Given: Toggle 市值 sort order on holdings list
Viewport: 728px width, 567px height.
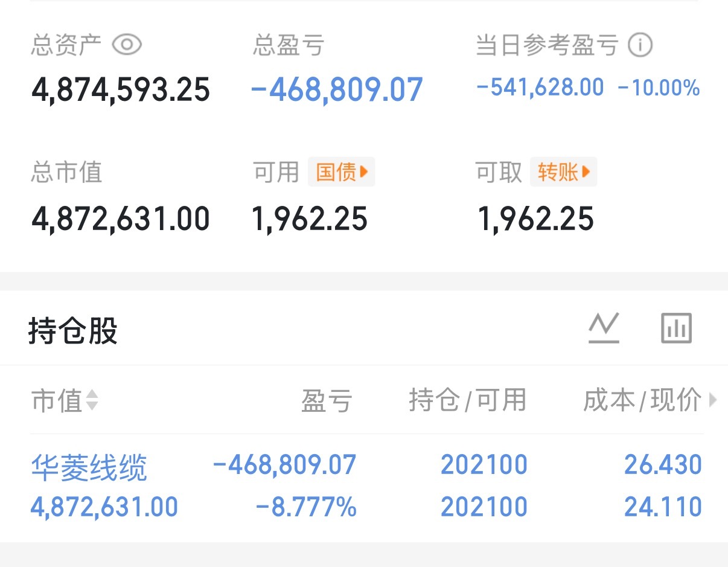Looking at the screenshot, I should [93, 401].
